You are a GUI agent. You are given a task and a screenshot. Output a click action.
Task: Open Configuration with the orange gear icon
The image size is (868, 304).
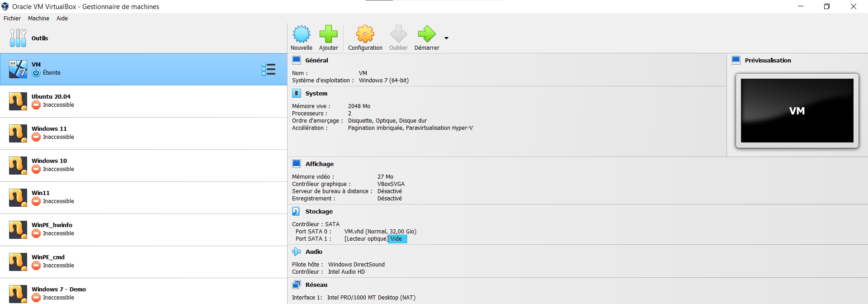coord(365,34)
